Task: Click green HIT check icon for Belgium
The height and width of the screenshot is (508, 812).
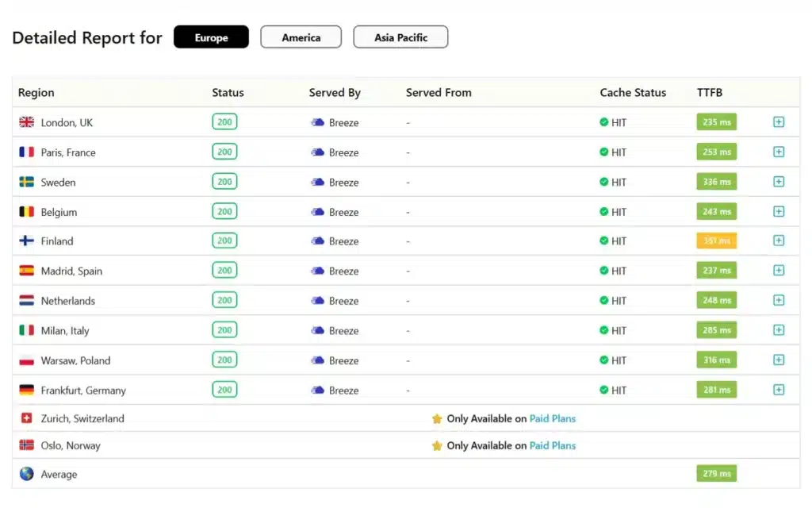Action: point(603,211)
